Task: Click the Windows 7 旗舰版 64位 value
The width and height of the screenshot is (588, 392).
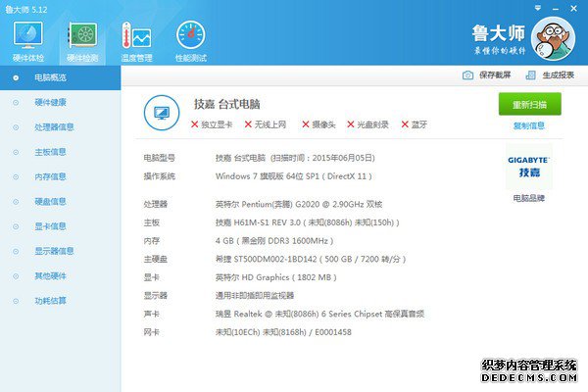Action: tap(294, 176)
